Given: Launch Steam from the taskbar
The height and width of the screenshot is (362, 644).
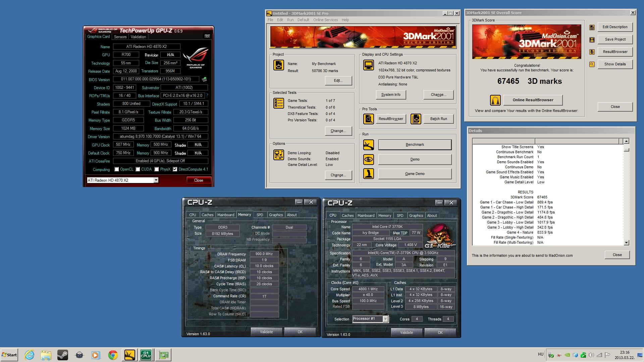Looking at the screenshot, I should pyautogui.click(x=63, y=355).
